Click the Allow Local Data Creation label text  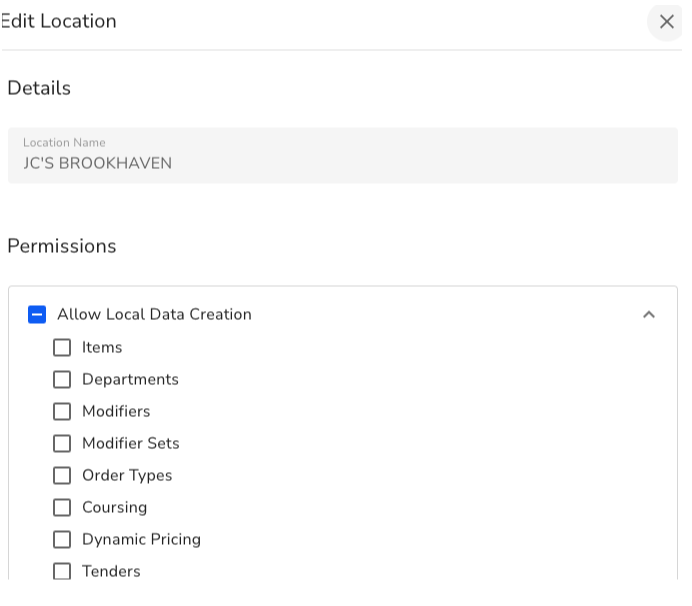click(154, 315)
